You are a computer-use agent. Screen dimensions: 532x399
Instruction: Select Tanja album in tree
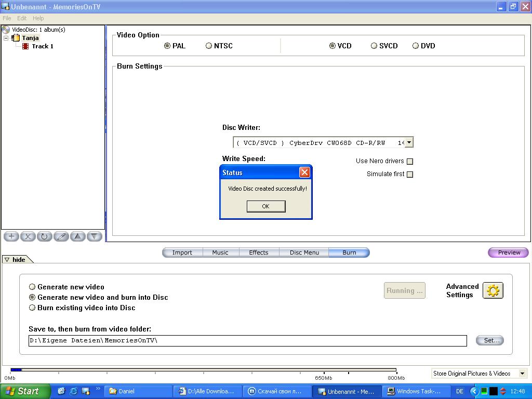coord(30,38)
